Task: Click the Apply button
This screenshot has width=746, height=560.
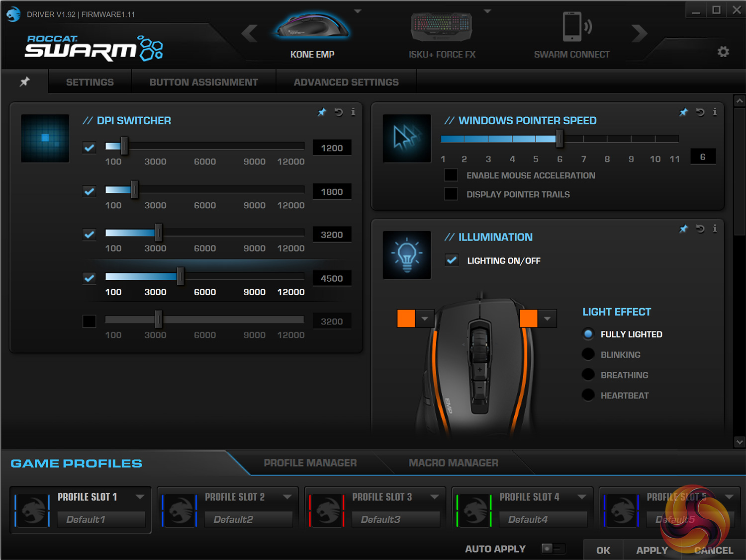Action: pos(652,550)
